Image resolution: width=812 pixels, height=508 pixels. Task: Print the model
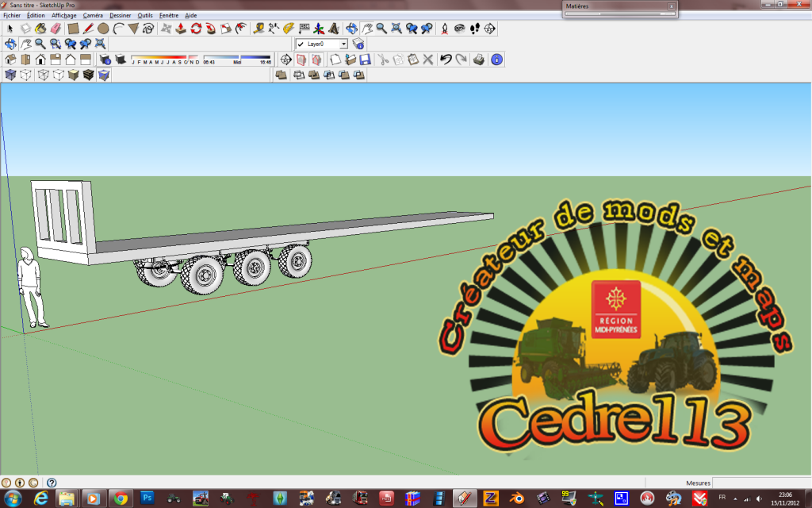(x=478, y=60)
